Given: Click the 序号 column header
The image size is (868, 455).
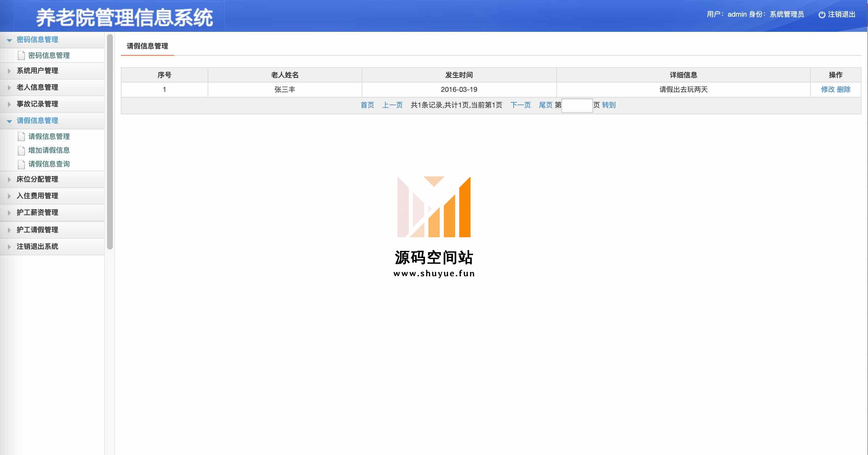Looking at the screenshot, I should pos(165,75).
